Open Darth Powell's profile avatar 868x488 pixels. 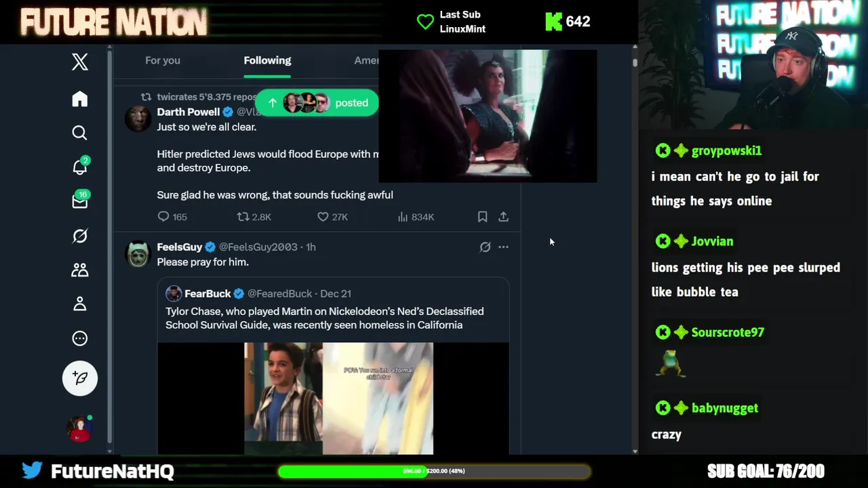tap(138, 119)
